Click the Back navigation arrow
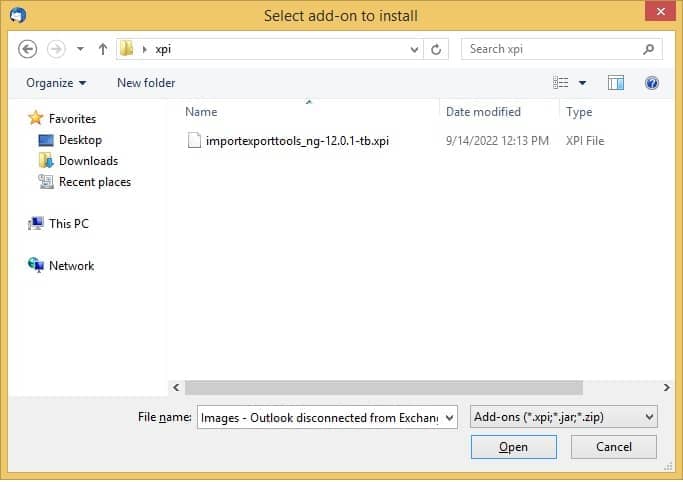The height and width of the screenshot is (482, 683). point(27,49)
